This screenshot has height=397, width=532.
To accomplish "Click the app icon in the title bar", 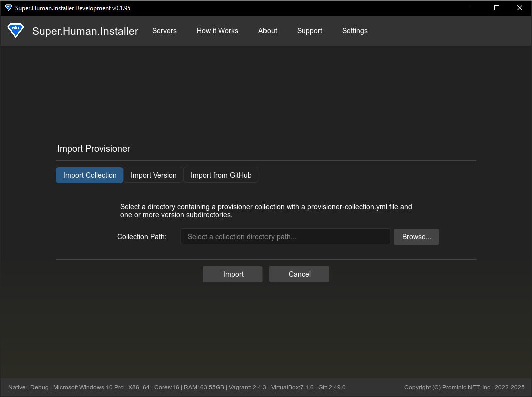I will tap(8, 8).
